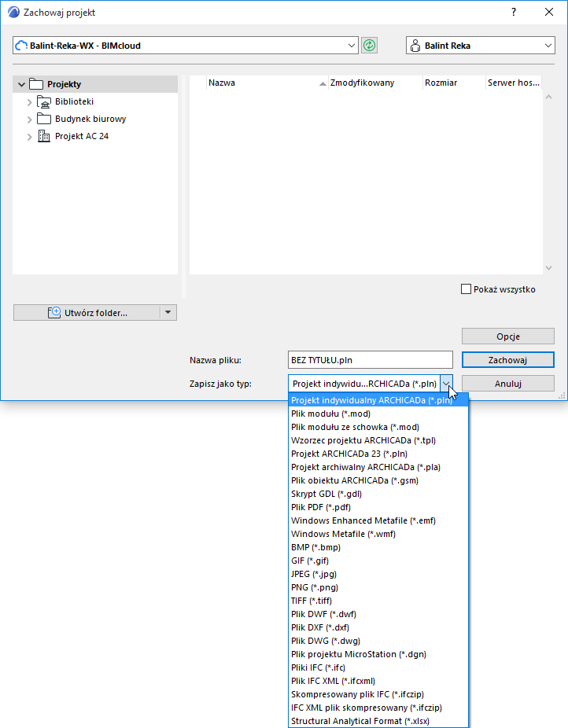Select Skompresowany plik IFC (*.ifczip)
Image resolution: width=568 pixels, height=728 pixels.
(x=378, y=694)
